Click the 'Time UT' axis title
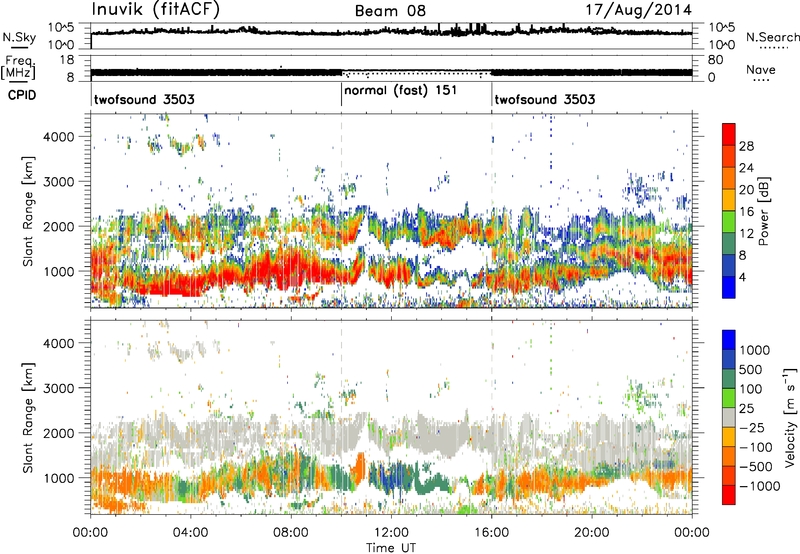Viewport: 800px width, 554px height. click(x=391, y=547)
